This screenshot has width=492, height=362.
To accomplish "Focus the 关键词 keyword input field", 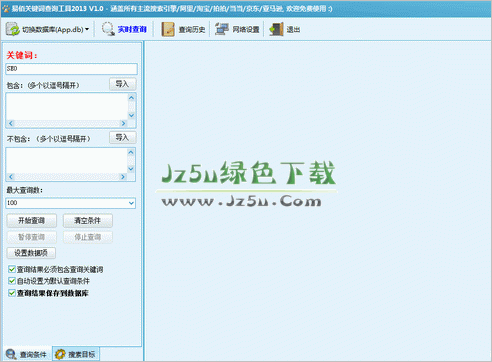I will 71,69.
